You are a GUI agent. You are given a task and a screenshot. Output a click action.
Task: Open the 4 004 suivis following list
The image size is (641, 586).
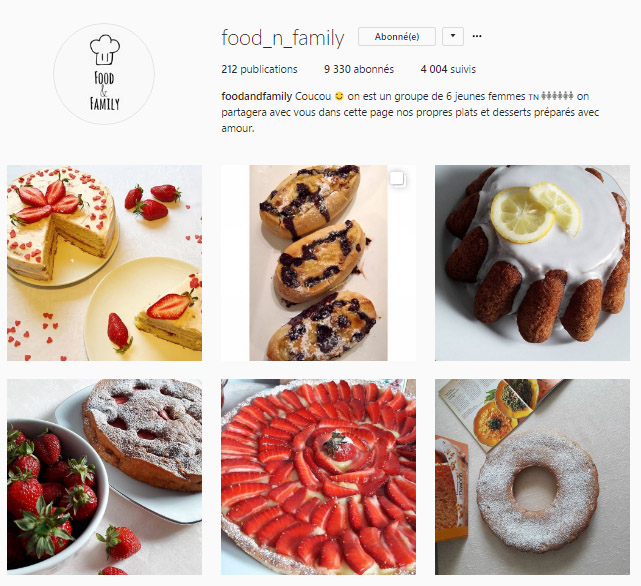point(448,69)
